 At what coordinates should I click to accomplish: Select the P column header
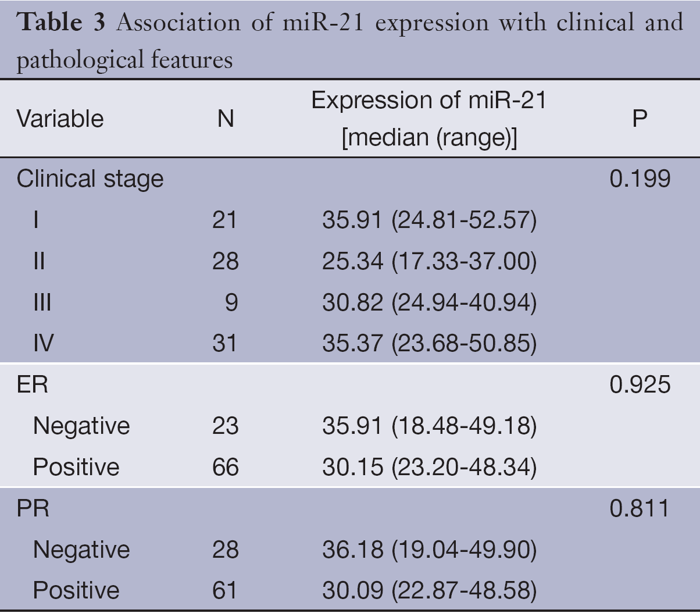pos(640,119)
